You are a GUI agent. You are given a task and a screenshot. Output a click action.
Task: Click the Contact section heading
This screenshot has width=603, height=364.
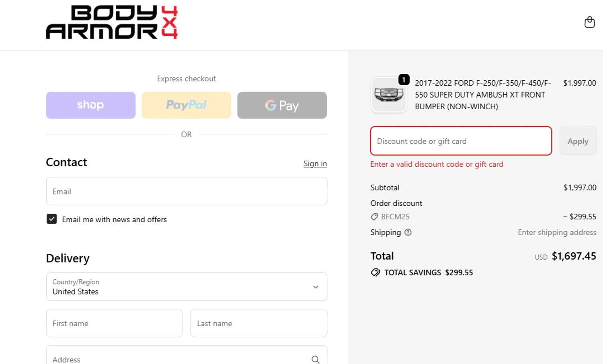tap(66, 162)
